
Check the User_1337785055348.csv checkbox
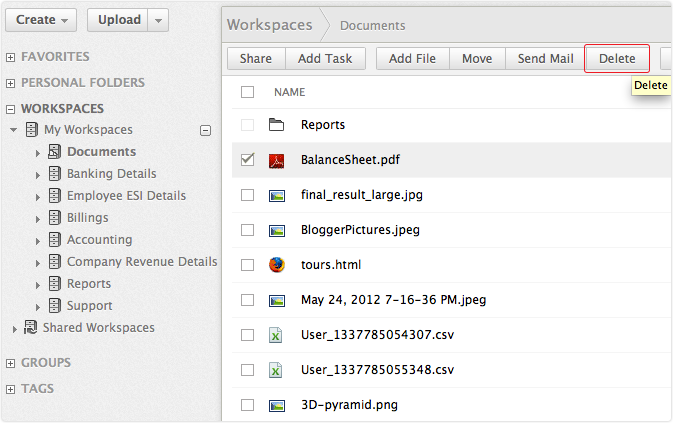pos(247,370)
